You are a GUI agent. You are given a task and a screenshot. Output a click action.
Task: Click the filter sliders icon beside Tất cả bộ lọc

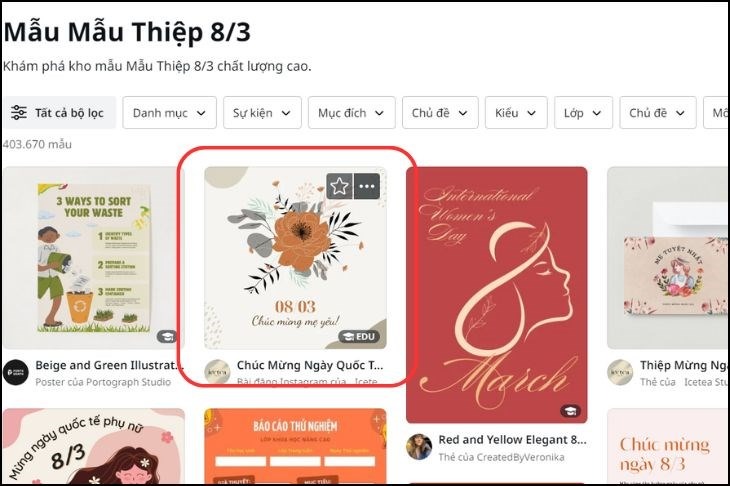point(19,113)
